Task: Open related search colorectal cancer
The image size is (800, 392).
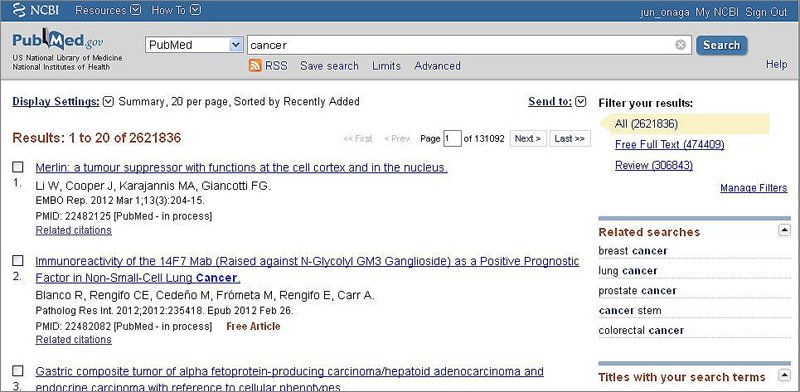Action: click(x=641, y=330)
